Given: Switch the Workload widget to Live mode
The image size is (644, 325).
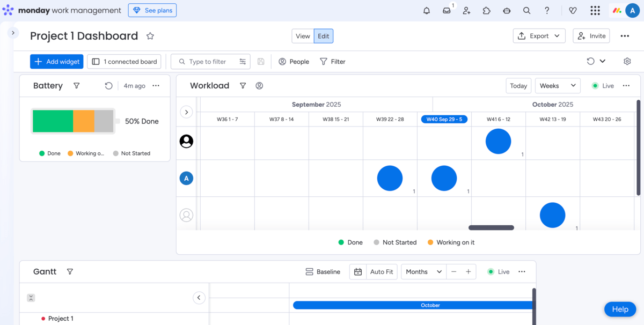Looking at the screenshot, I should click(603, 85).
